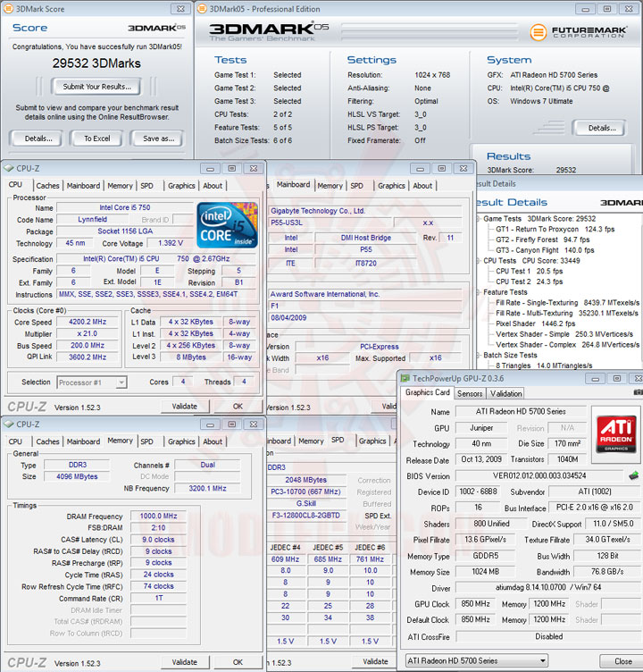Select 'CPU Test 1 20.5 fps' row
This screenshot has width=643, height=672.
pyautogui.click(x=530, y=272)
